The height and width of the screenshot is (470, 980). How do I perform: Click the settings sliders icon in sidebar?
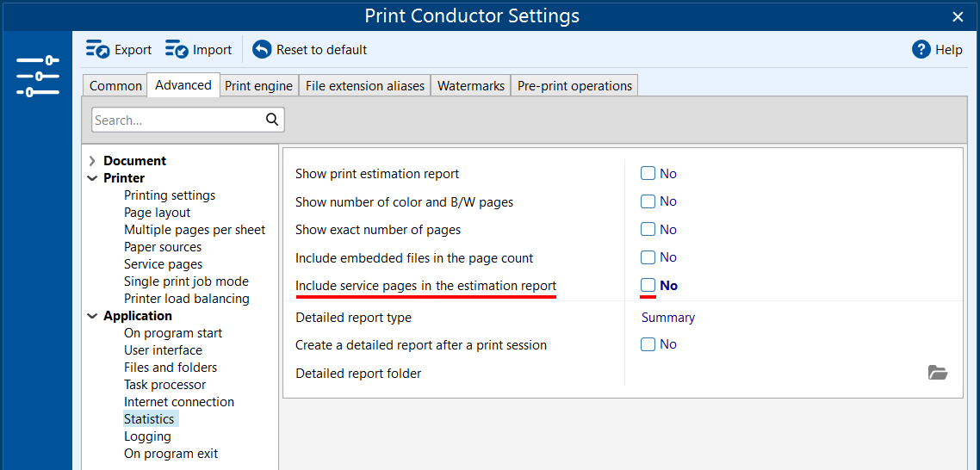tap(38, 76)
